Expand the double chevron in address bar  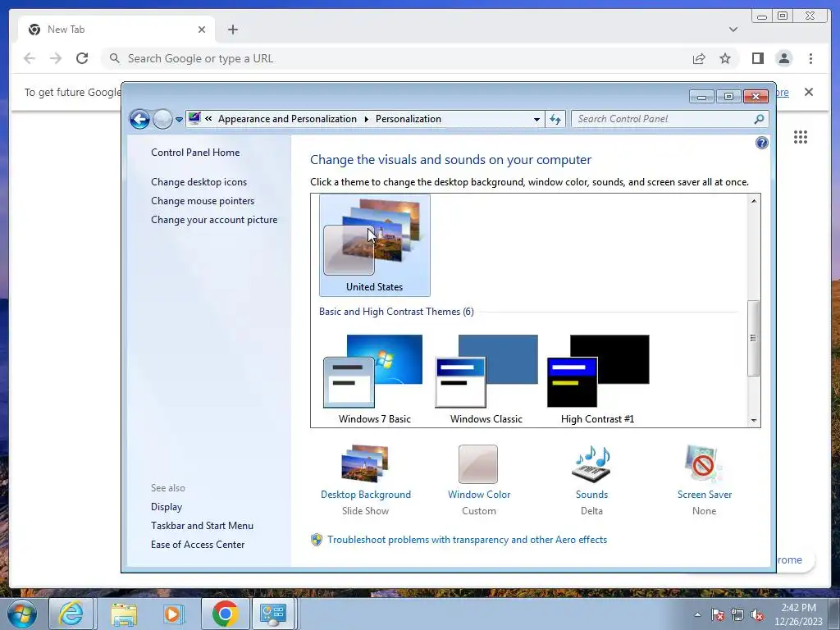208,119
